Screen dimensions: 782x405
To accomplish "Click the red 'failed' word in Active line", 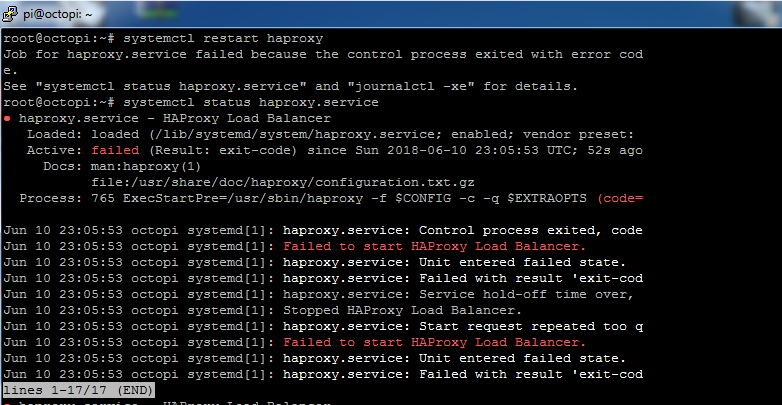I will click(115, 150).
